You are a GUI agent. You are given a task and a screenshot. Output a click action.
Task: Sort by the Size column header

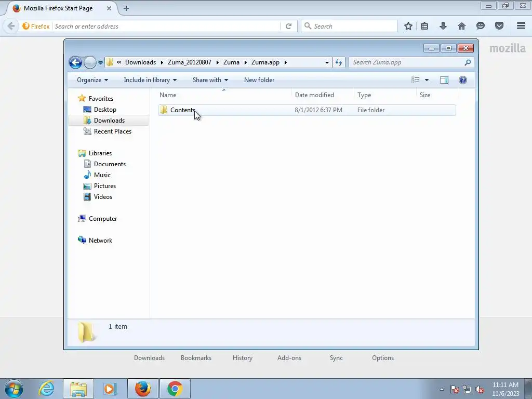(x=436, y=95)
